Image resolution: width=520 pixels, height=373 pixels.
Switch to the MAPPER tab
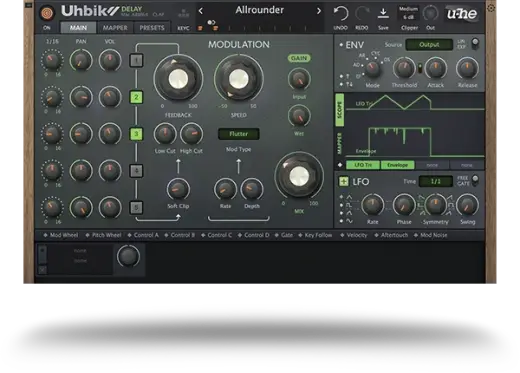[x=115, y=28]
